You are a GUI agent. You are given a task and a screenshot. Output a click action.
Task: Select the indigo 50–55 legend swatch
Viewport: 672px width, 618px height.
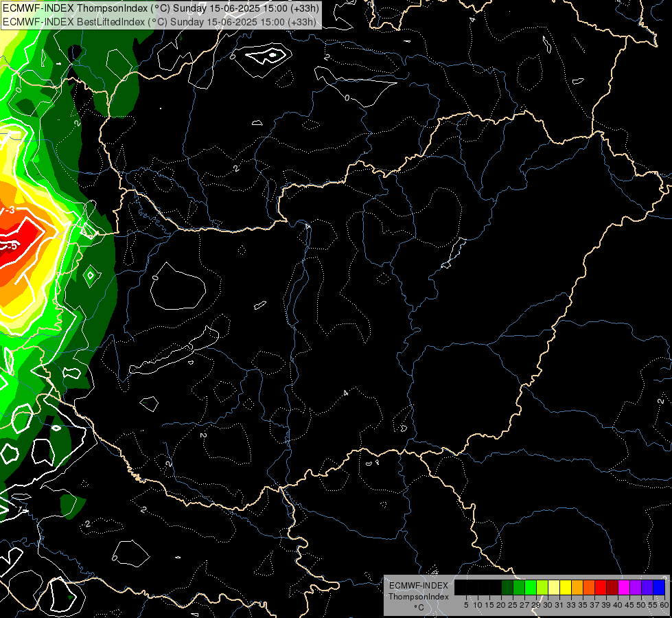[647, 587]
